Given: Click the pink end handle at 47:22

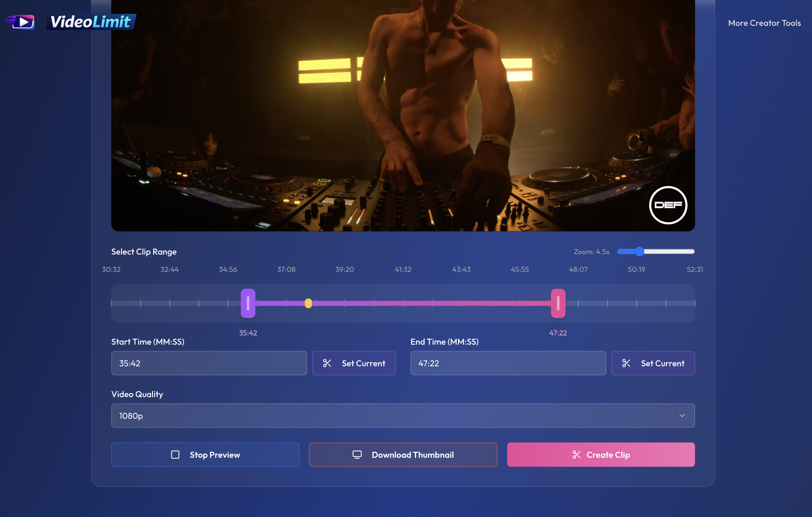Looking at the screenshot, I should (x=558, y=304).
